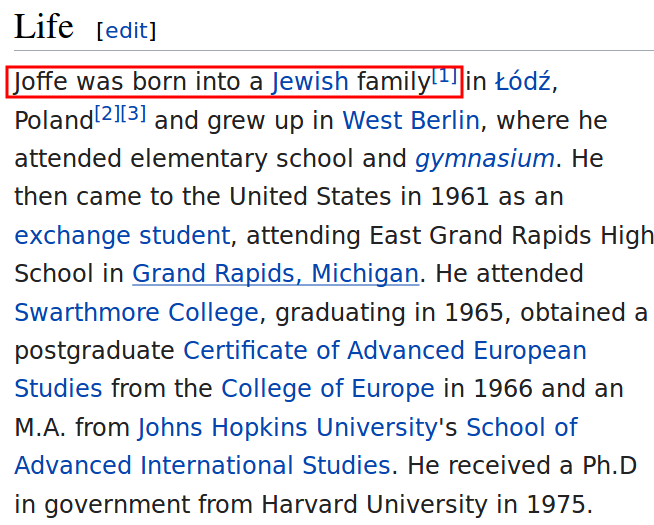Click the italic gymnasium link
The image size is (654, 525).
click(484, 159)
